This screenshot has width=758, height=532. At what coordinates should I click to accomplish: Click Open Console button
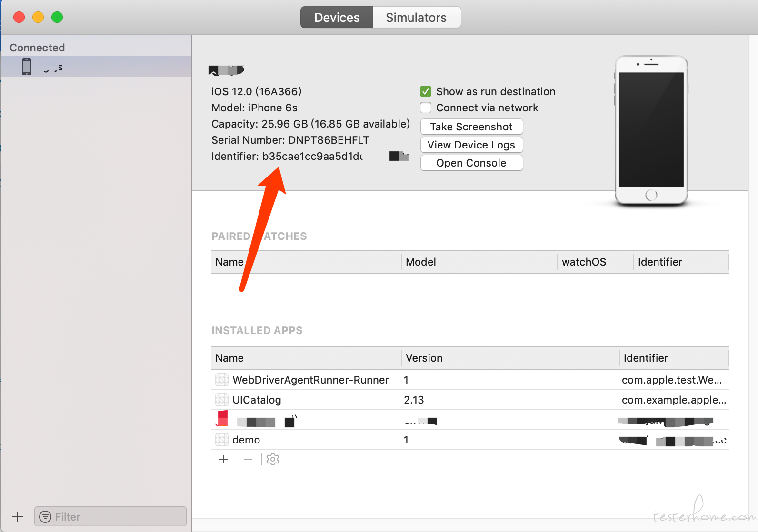[x=471, y=163]
